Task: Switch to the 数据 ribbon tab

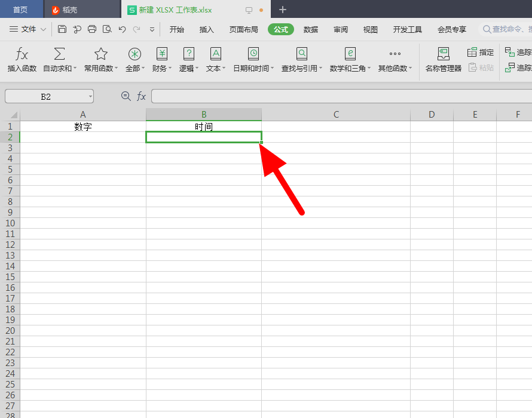Action: (x=311, y=29)
